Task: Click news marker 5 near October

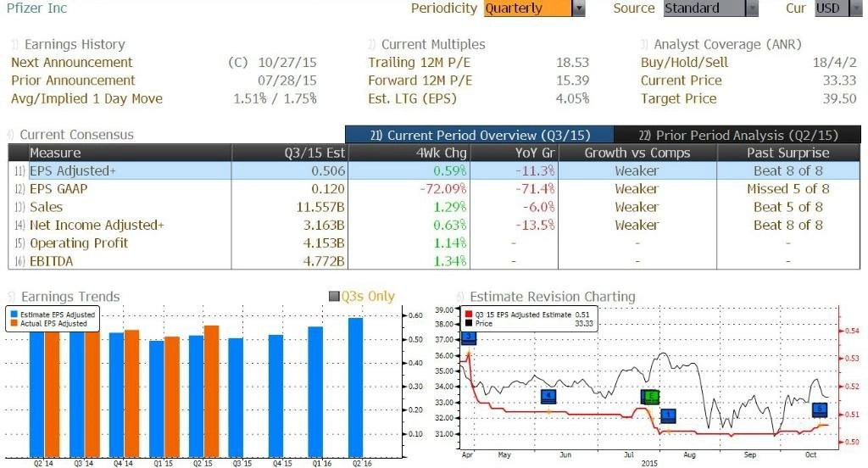Action: (820, 409)
